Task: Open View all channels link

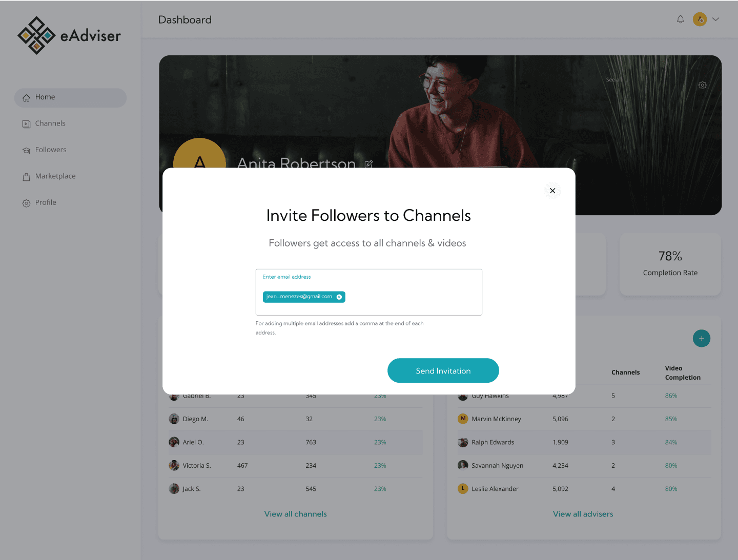Action: (x=295, y=514)
